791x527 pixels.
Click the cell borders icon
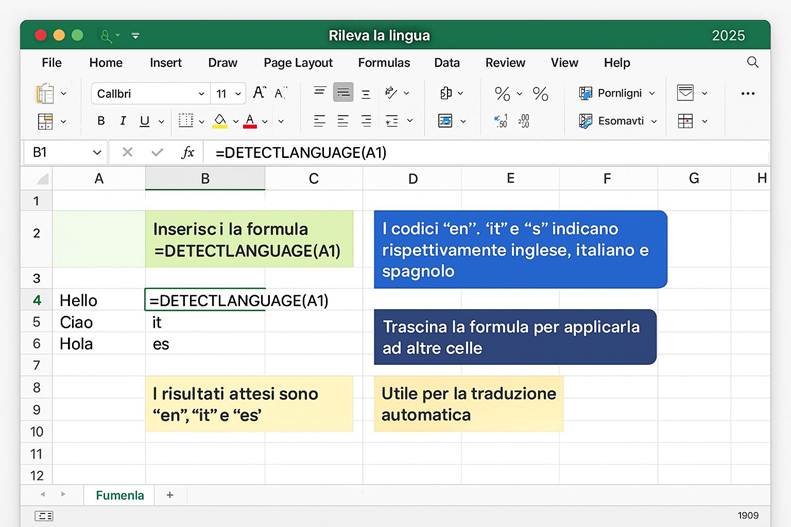pos(186,121)
